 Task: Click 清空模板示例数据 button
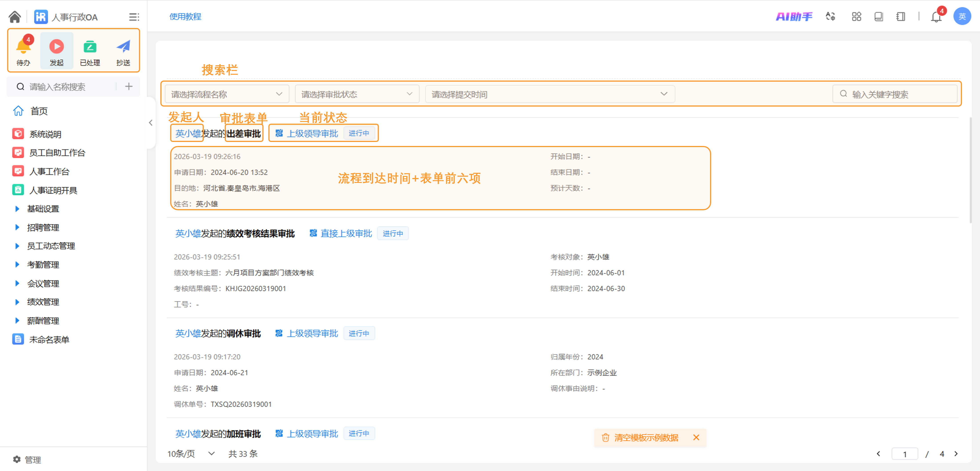click(x=646, y=438)
